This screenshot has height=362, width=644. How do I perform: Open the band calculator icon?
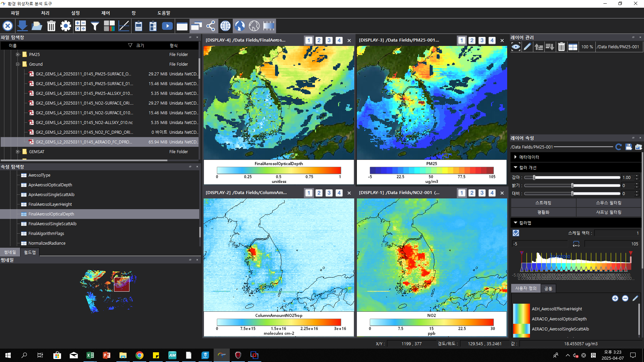pyautogui.click(x=80, y=26)
